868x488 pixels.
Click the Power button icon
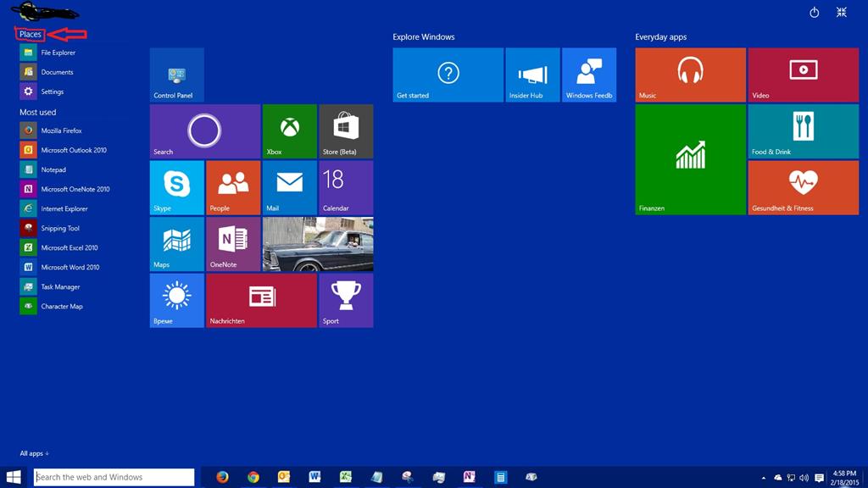pyautogui.click(x=814, y=12)
